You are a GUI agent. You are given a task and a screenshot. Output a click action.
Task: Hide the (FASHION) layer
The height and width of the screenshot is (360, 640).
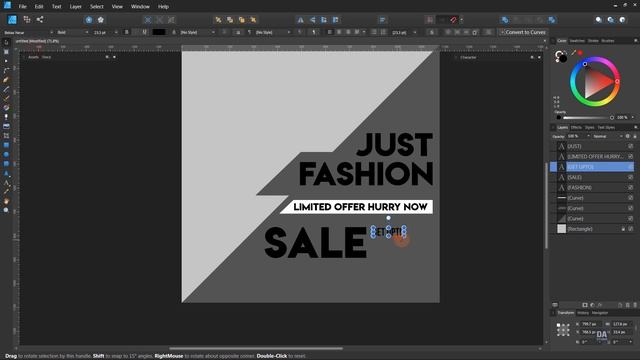631,187
